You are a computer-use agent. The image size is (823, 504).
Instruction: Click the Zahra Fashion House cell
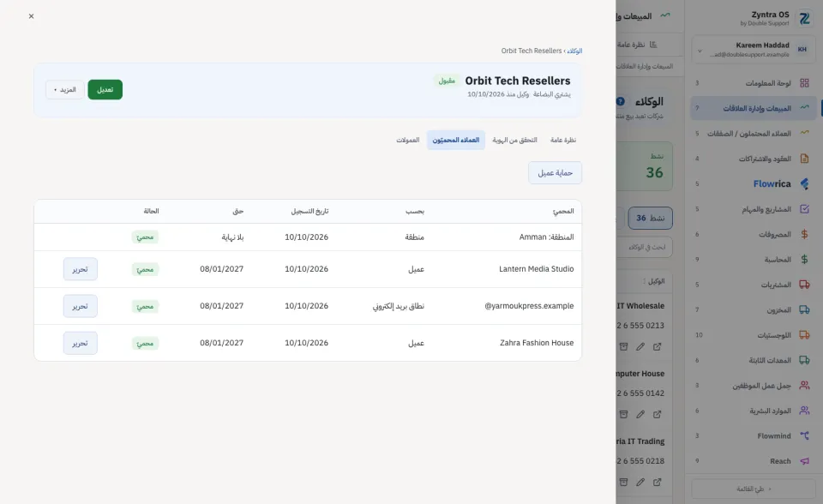pos(537,343)
